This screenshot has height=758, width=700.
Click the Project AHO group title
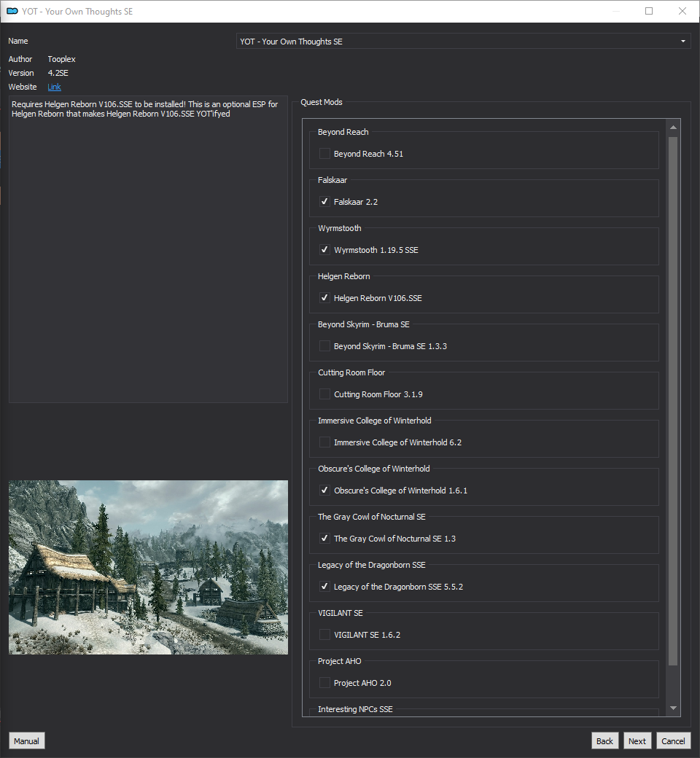(x=340, y=661)
